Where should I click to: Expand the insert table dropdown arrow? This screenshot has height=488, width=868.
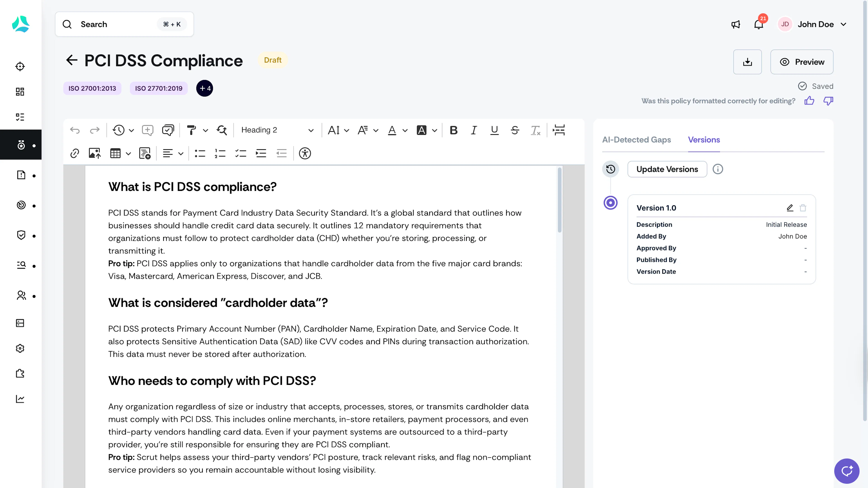pyautogui.click(x=128, y=154)
